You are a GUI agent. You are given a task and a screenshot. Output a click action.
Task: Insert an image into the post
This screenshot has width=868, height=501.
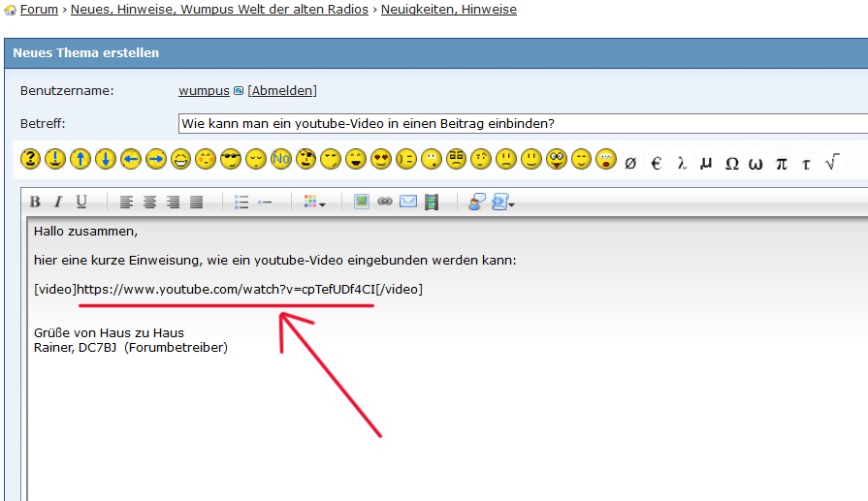click(x=362, y=202)
